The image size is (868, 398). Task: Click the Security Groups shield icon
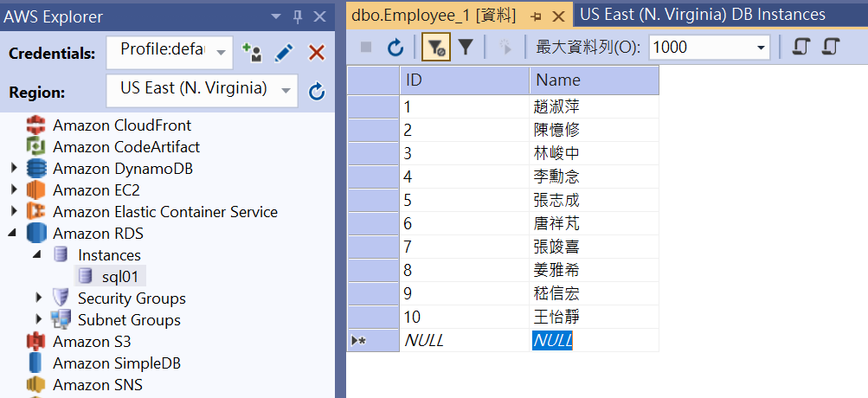(x=61, y=298)
